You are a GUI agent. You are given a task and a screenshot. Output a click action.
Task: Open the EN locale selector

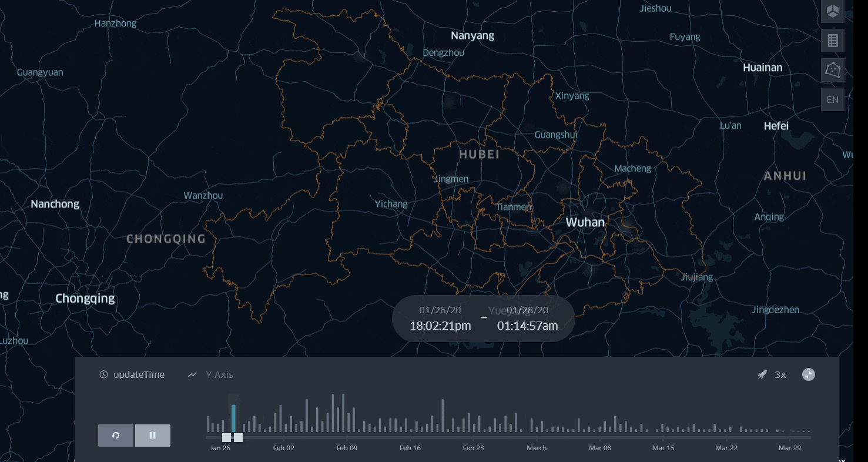click(x=833, y=99)
